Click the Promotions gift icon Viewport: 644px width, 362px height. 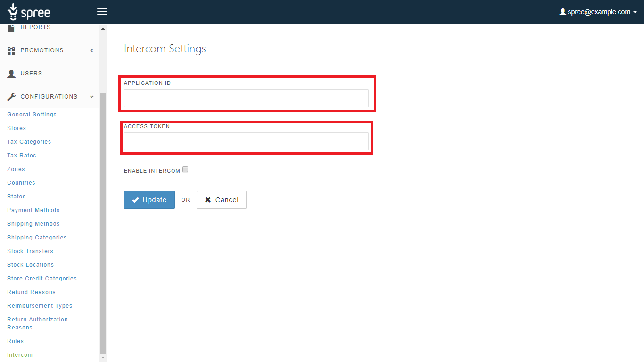coord(11,50)
